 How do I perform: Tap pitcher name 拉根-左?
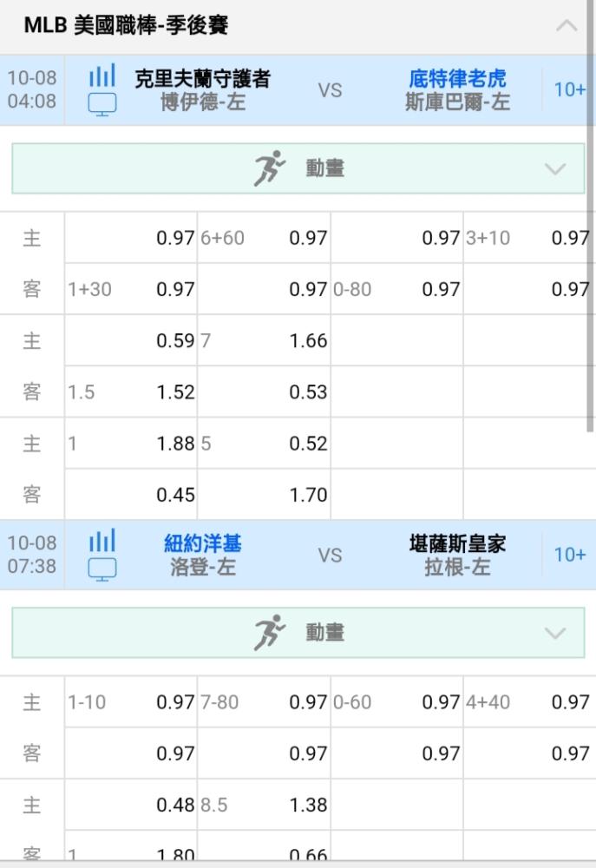457,568
